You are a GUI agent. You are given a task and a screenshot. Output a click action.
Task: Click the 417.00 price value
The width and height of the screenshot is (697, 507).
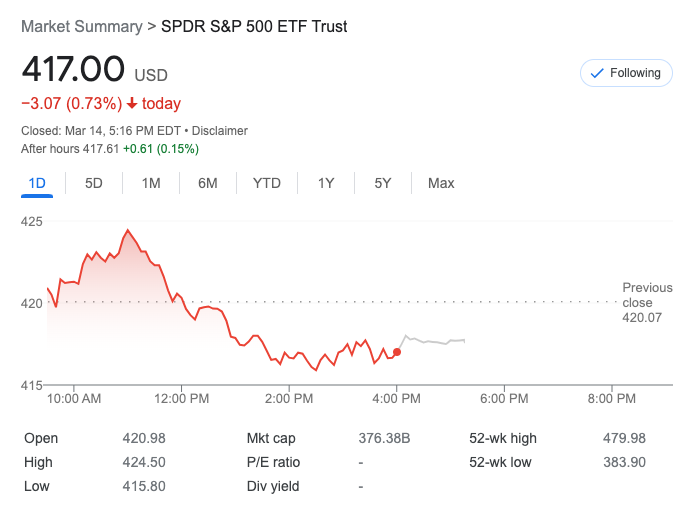point(73,70)
